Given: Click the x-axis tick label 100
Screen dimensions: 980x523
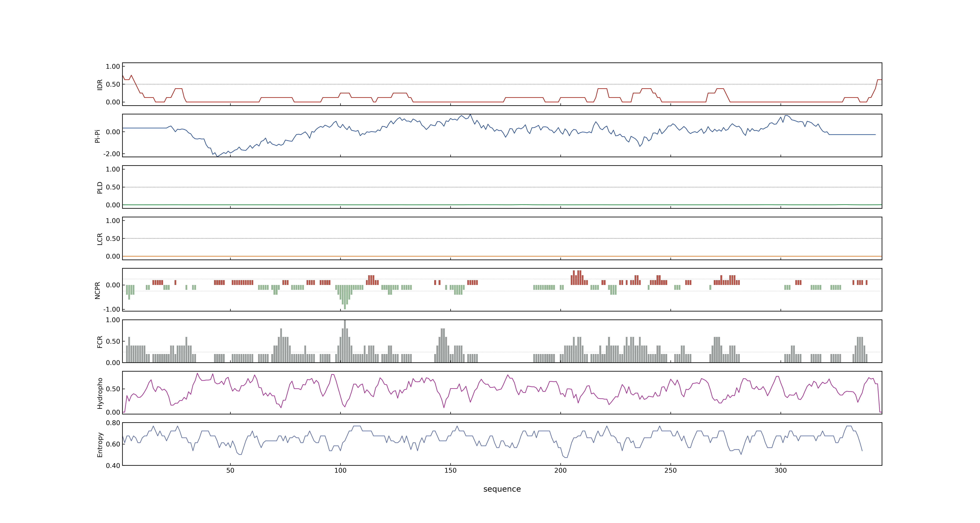Looking at the screenshot, I should [340, 470].
